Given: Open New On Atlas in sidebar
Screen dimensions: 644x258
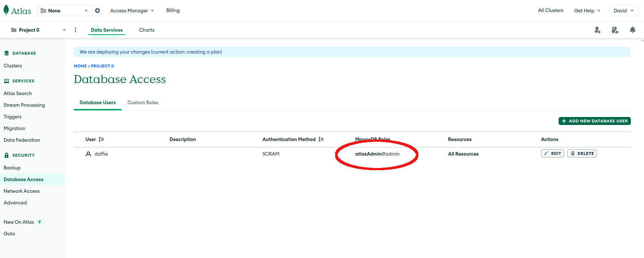Looking at the screenshot, I should [x=19, y=222].
